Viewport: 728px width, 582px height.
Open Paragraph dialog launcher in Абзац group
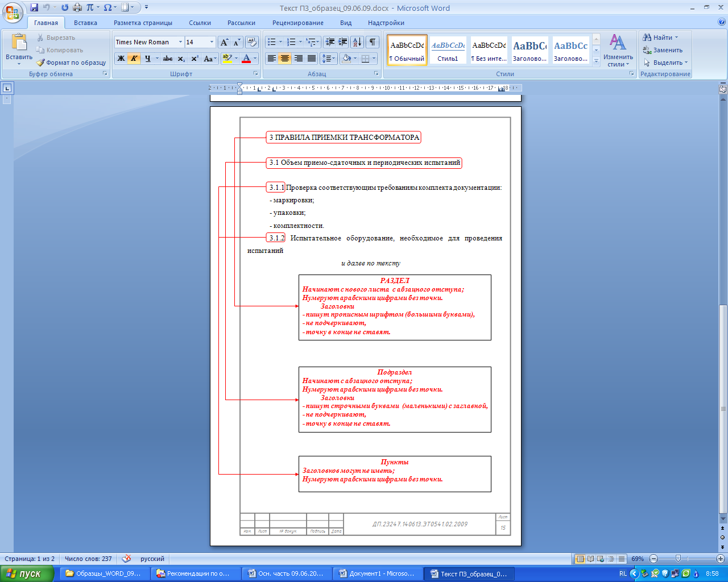click(377, 74)
